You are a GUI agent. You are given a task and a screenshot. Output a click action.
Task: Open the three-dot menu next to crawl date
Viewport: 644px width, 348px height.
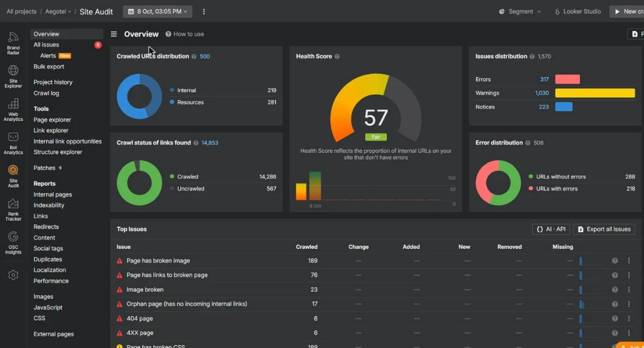(x=203, y=11)
